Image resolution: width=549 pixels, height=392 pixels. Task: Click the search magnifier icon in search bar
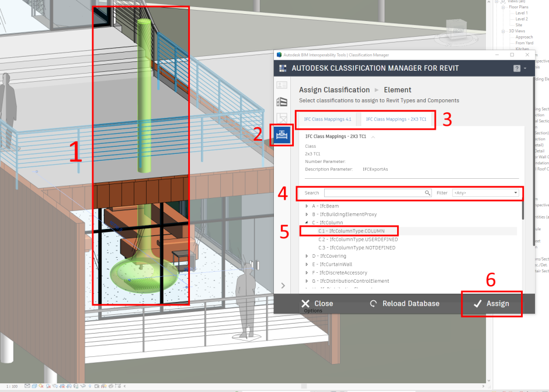(x=427, y=193)
